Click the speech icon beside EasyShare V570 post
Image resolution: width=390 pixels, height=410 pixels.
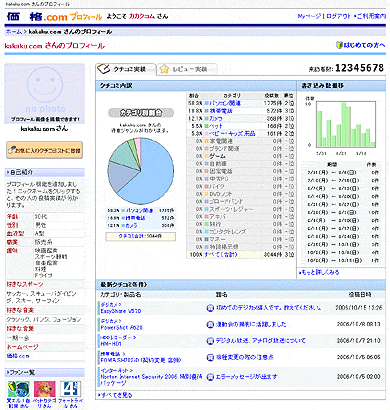(210, 308)
